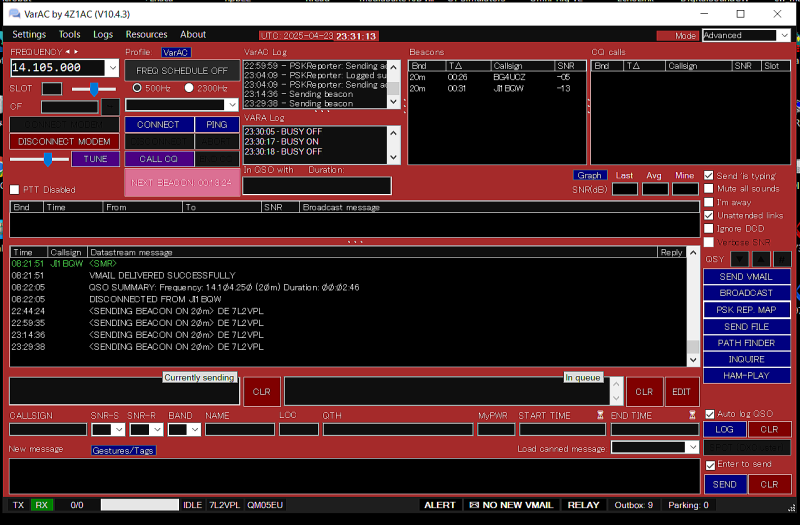Click the VARA Log scroll down arrow

[x=393, y=157]
